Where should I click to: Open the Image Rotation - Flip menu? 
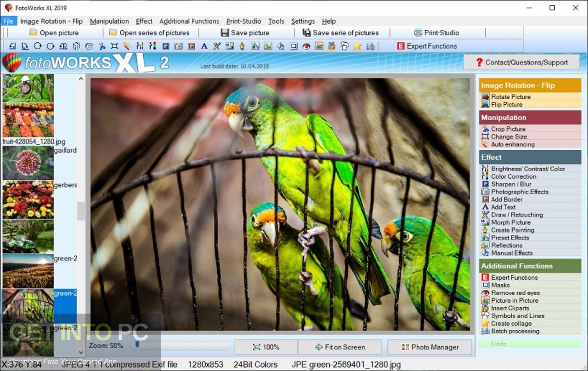(x=51, y=21)
